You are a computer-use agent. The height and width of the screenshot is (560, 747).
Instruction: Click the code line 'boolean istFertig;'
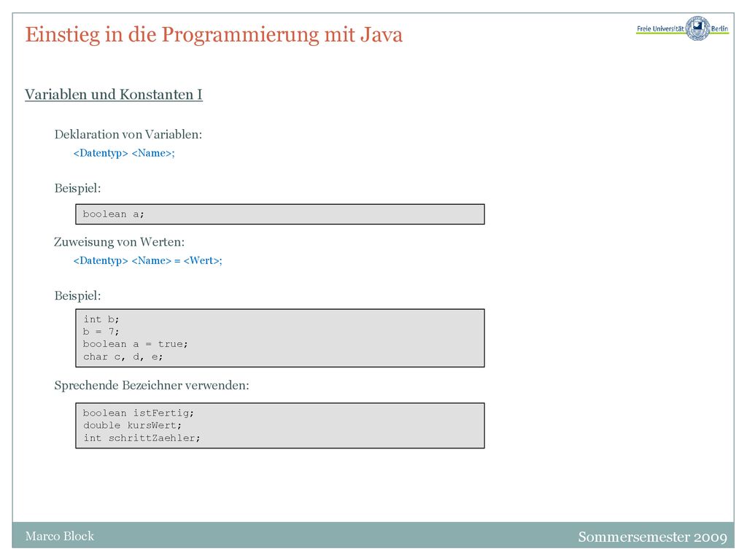click(x=139, y=413)
